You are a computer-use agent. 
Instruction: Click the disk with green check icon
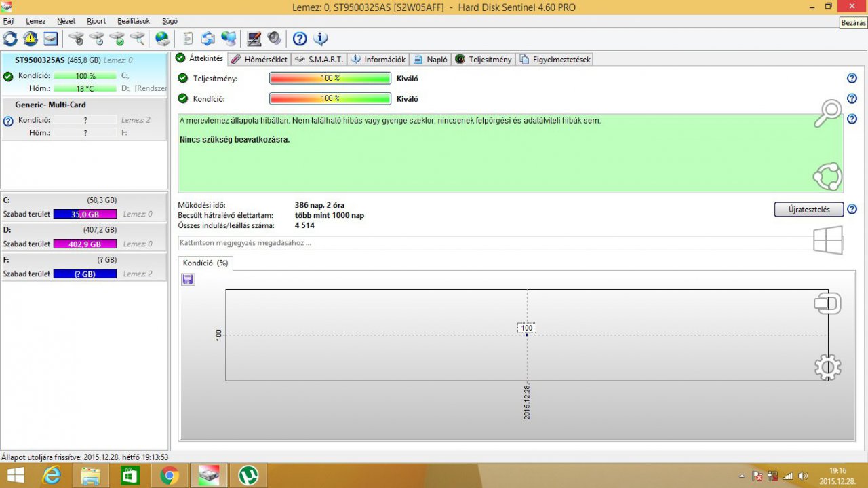(x=117, y=39)
